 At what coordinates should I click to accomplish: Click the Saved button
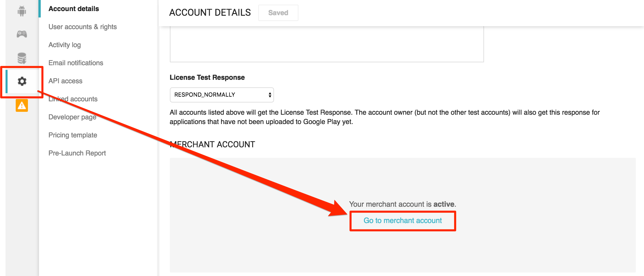coord(278,13)
